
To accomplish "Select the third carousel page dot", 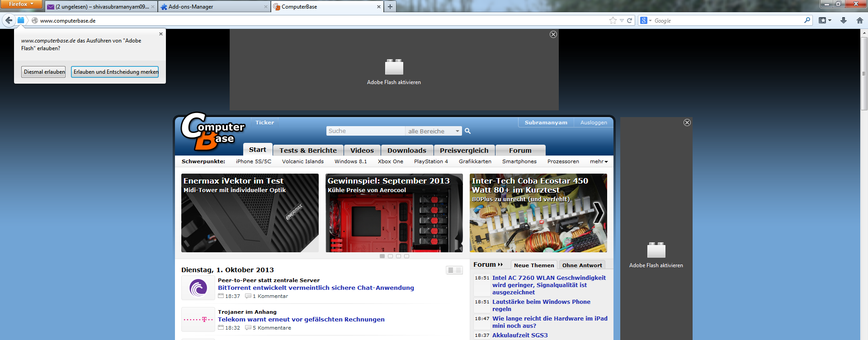I will point(399,256).
